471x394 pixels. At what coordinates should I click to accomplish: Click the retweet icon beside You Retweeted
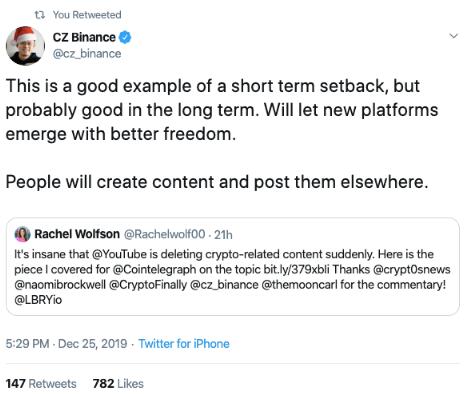point(40,15)
